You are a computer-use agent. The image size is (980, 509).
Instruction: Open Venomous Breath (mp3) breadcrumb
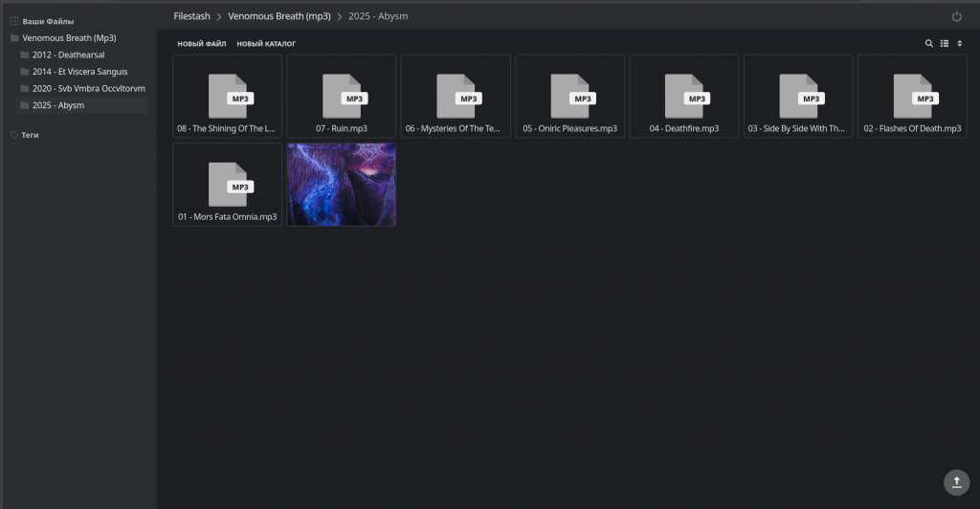coord(279,16)
